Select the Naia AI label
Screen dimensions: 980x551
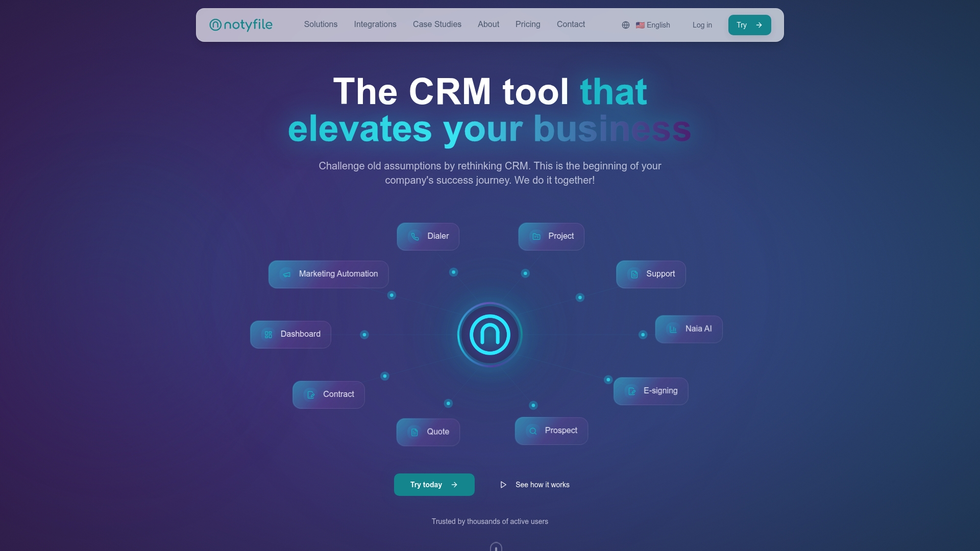698,329
